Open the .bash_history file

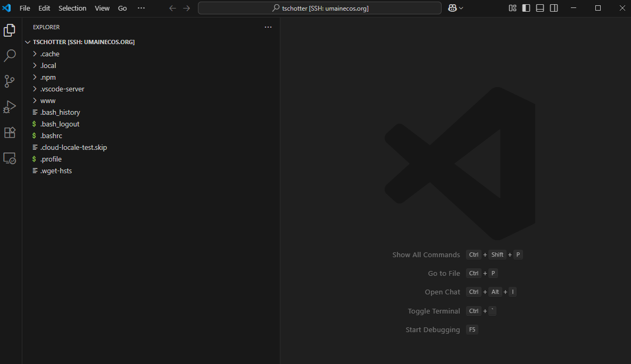(x=151, y=112)
